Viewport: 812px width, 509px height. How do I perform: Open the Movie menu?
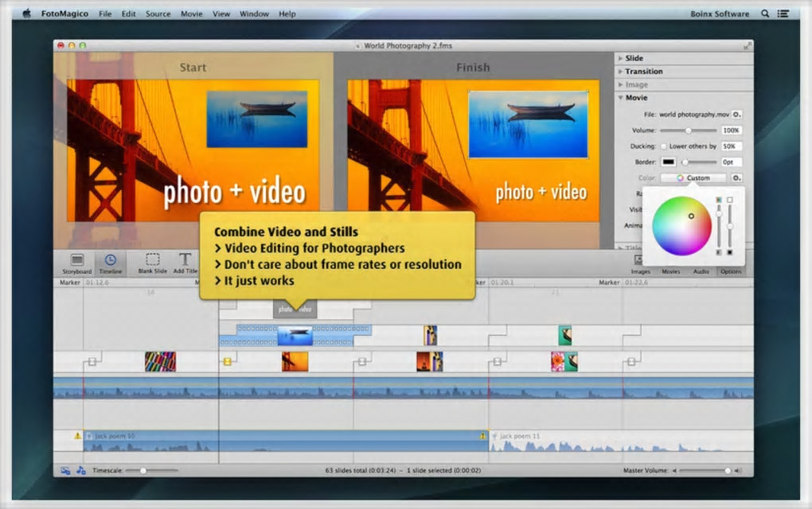[191, 14]
